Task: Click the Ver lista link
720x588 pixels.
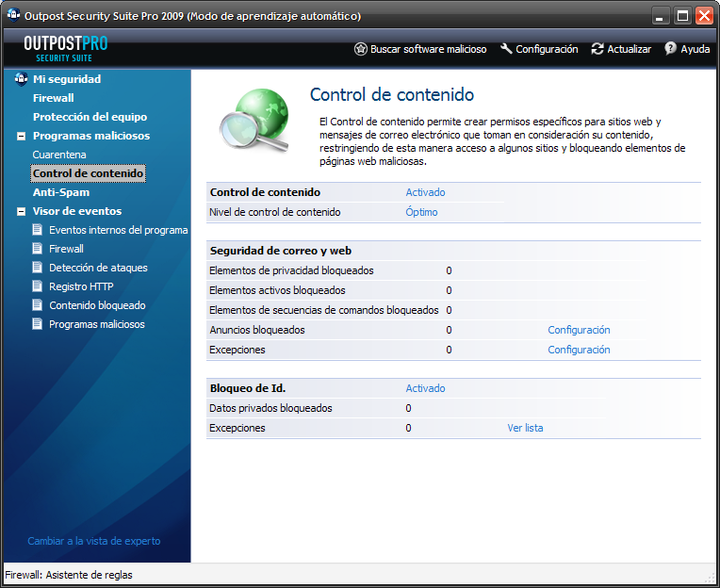Action: point(525,428)
